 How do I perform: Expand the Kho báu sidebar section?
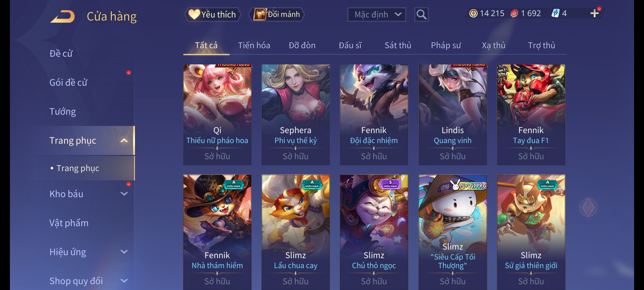[124, 194]
